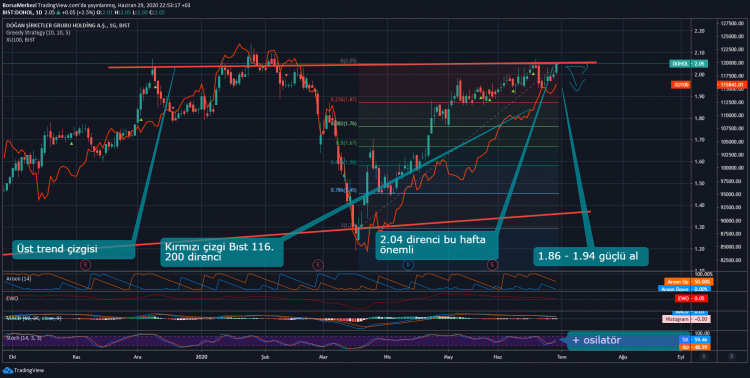The height and width of the screenshot is (378, 750).
Task: Select the '+ osilatör' callout
Action: pyautogui.click(x=628, y=340)
